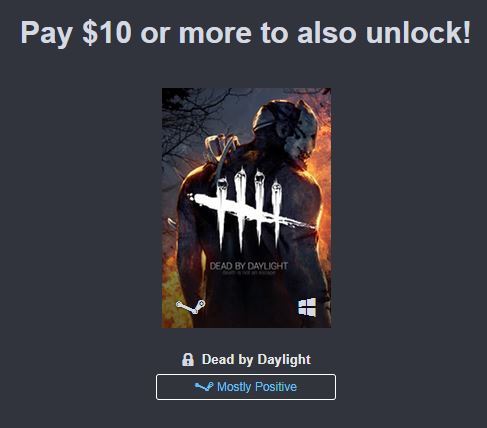Click the word "unlock!" in the heading
This screenshot has width=487, height=428.
418,32
